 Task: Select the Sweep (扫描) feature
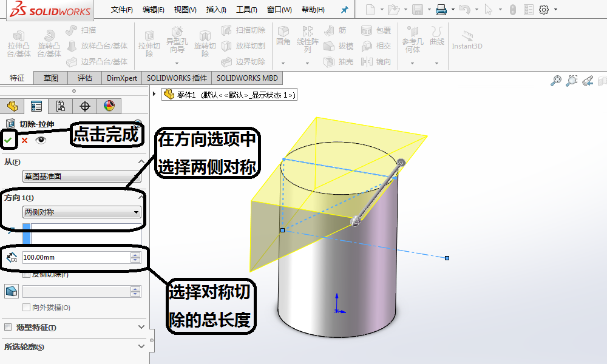click(x=81, y=30)
